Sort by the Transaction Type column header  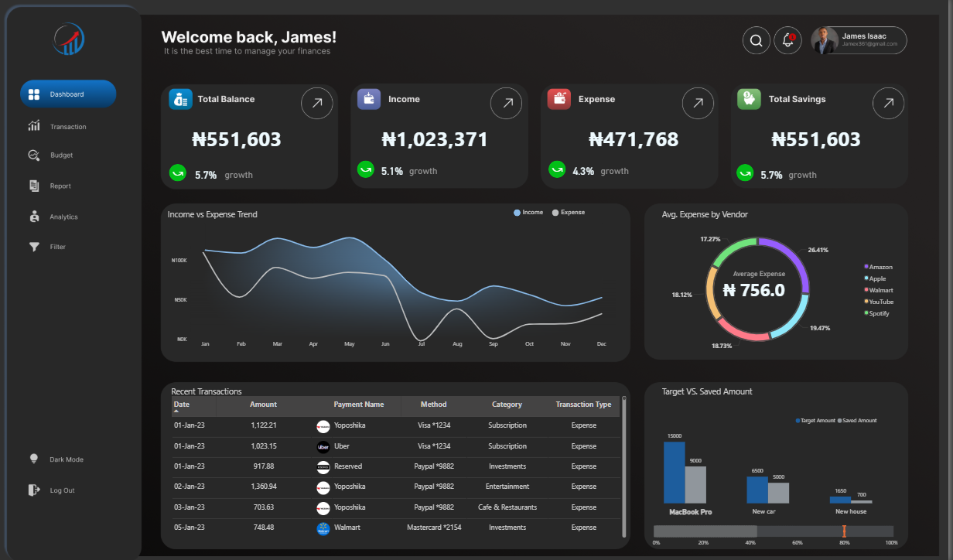point(583,405)
